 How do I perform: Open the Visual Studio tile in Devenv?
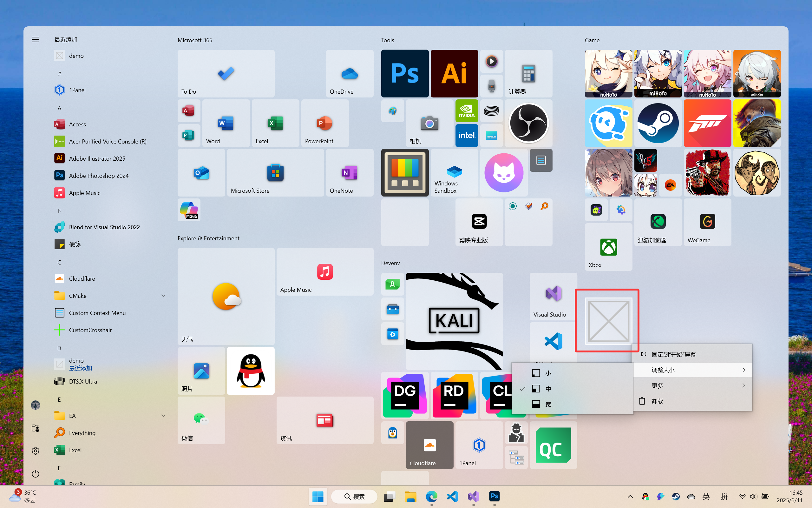pos(553,296)
